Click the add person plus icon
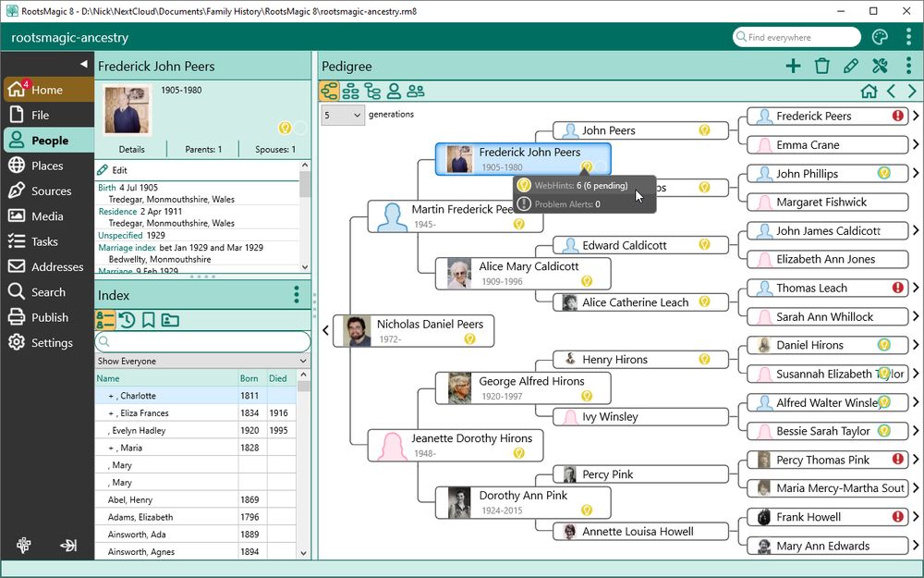 [793, 66]
